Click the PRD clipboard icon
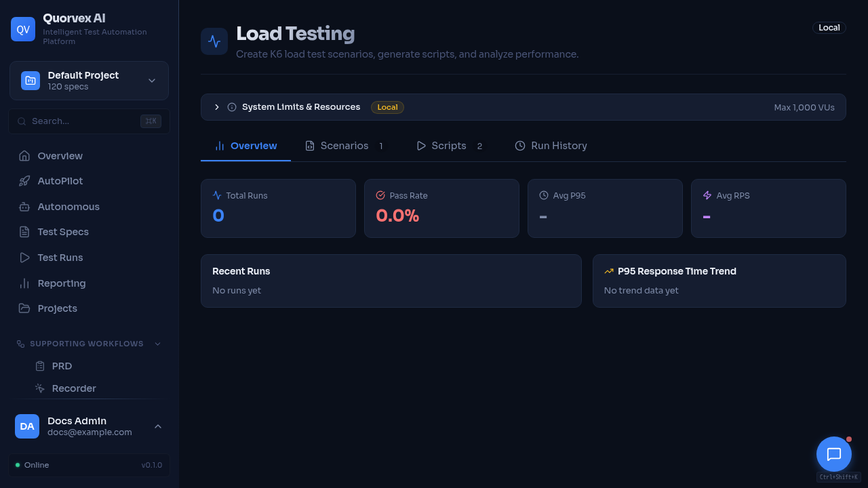Screen dimensions: 868x488 (40, 366)
